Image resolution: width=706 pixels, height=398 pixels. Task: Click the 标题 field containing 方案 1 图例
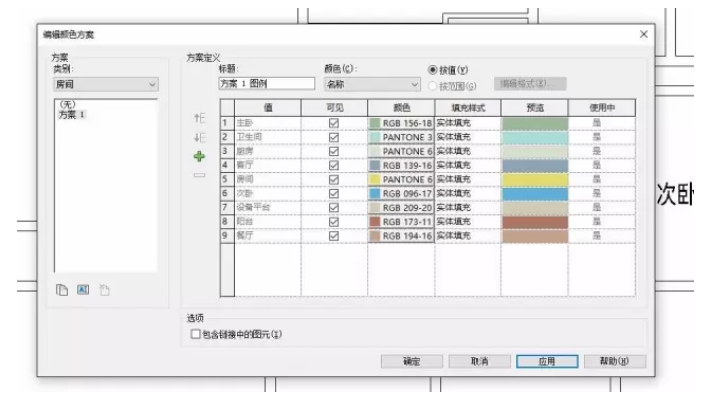click(267, 84)
